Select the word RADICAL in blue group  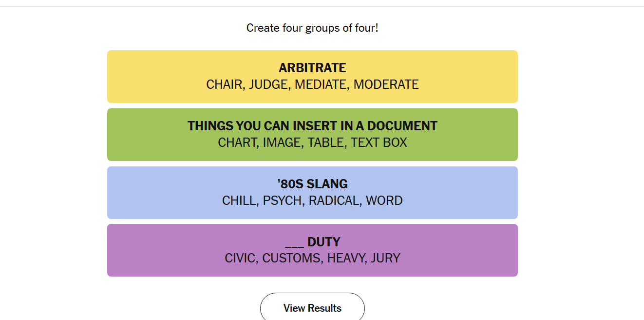pyautogui.click(x=334, y=200)
